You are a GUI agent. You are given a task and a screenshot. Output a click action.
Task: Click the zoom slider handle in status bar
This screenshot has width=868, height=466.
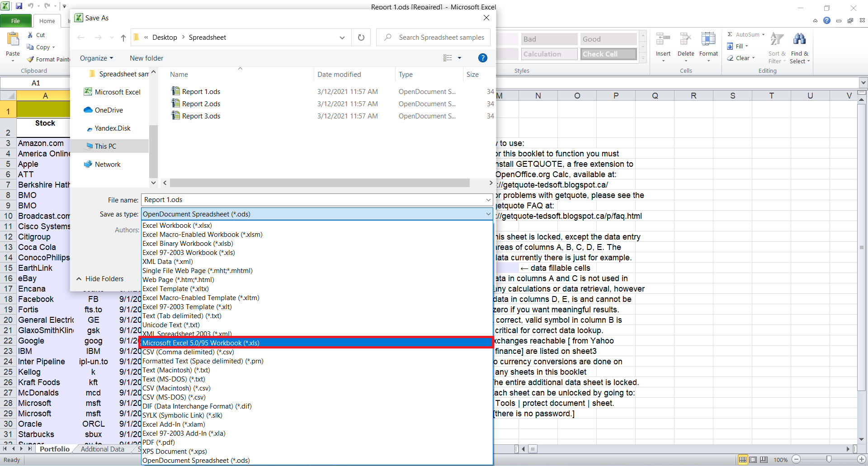point(829,460)
